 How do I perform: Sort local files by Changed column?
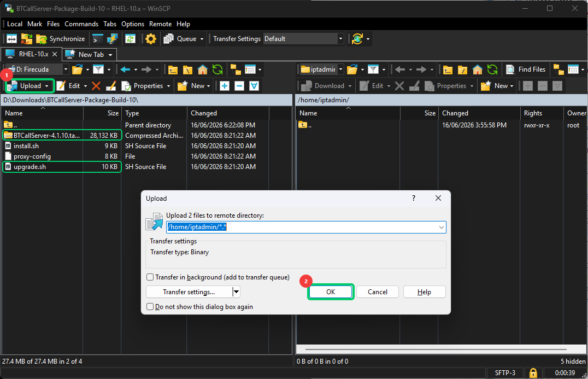[x=228, y=113]
